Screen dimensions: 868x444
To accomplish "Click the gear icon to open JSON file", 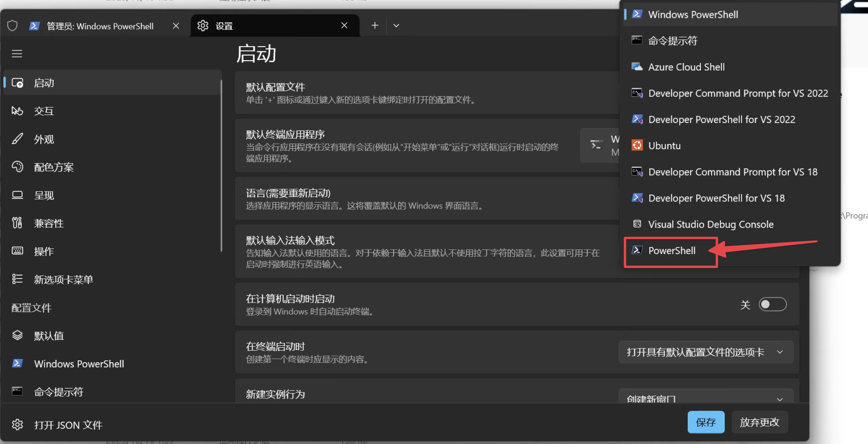I will [17, 425].
